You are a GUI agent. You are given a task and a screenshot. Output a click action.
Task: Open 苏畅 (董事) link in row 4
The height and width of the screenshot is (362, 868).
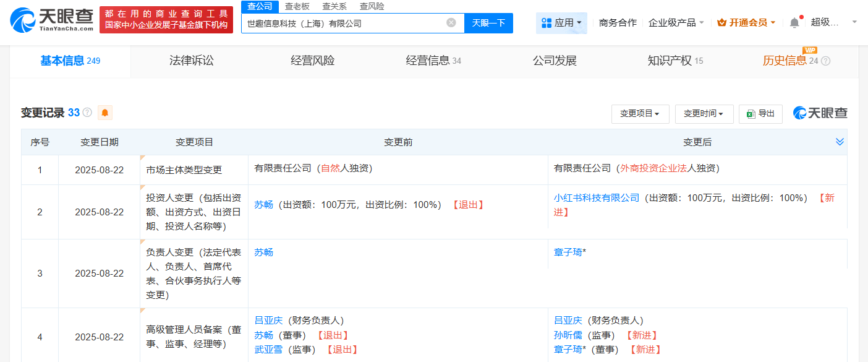263,335
